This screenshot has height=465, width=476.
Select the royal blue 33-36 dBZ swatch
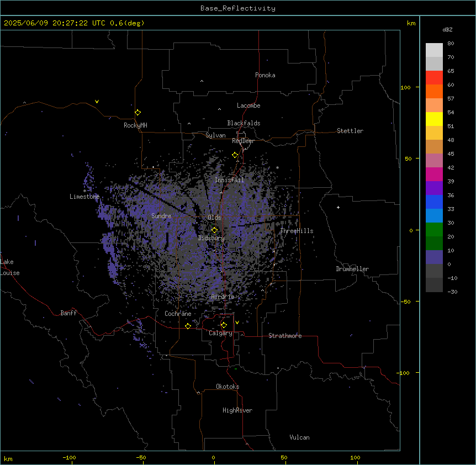(434, 202)
